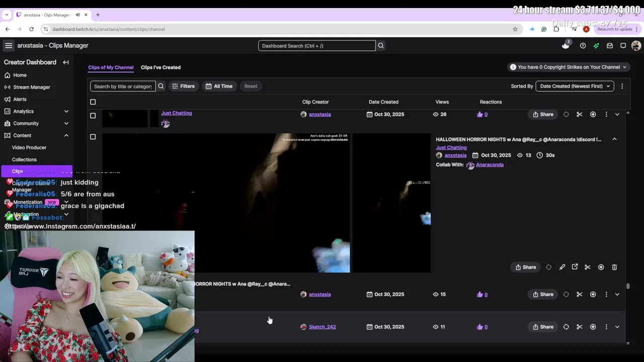Open Video Producer under Content
The height and width of the screenshot is (362, 644).
[x=29, y=147]
